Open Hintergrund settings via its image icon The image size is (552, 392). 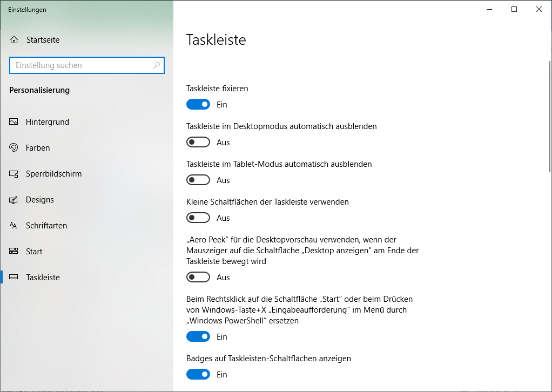(x=14, y=121)
